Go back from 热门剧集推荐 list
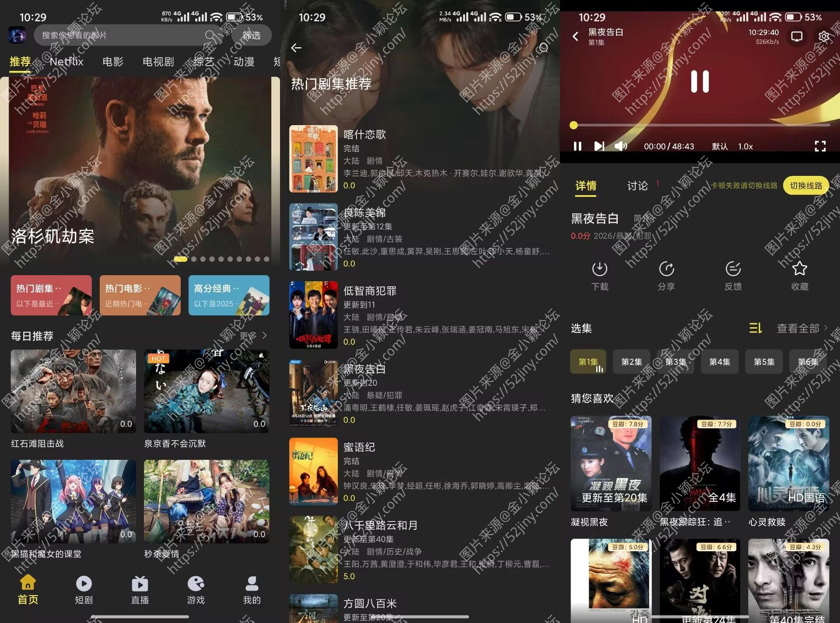Image resolution: width=840 pixels, height=623 pixels. 296,48
